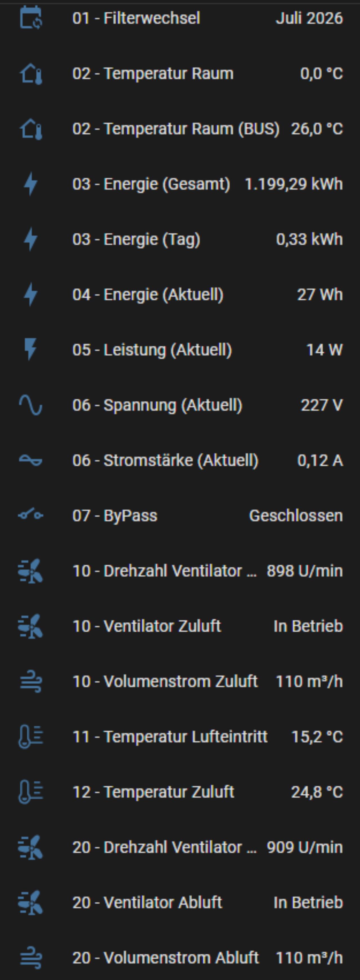Click the calendar icon beside Filterwechsel

(30, 18)
